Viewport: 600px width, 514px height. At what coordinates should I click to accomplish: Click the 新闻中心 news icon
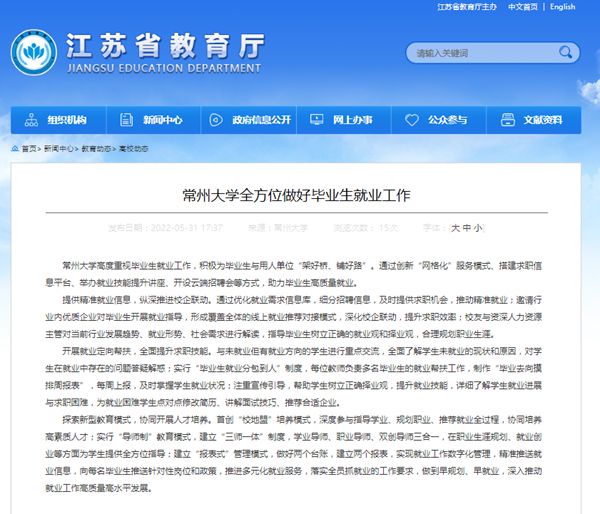point(127,120)
